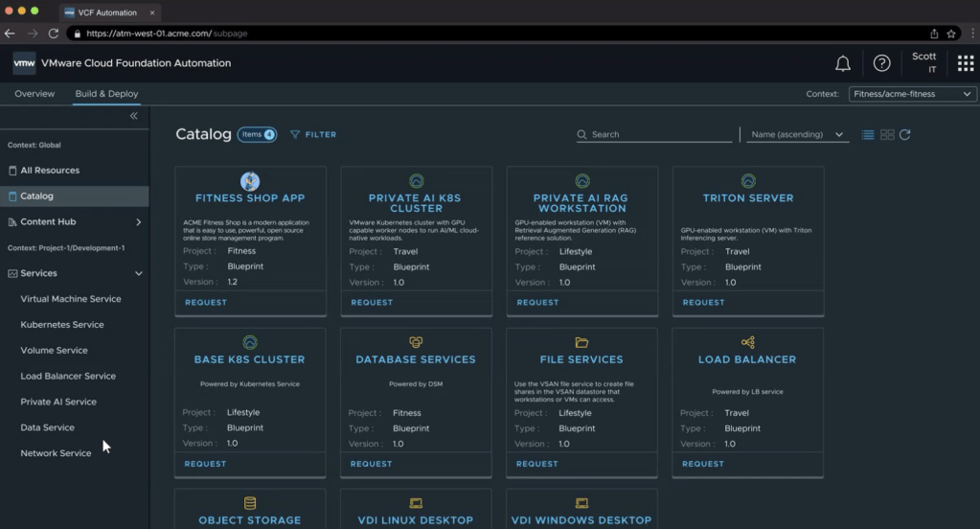Click the help question mark icon
Screen dimensions: 980x529
click(x=881, y=63)
